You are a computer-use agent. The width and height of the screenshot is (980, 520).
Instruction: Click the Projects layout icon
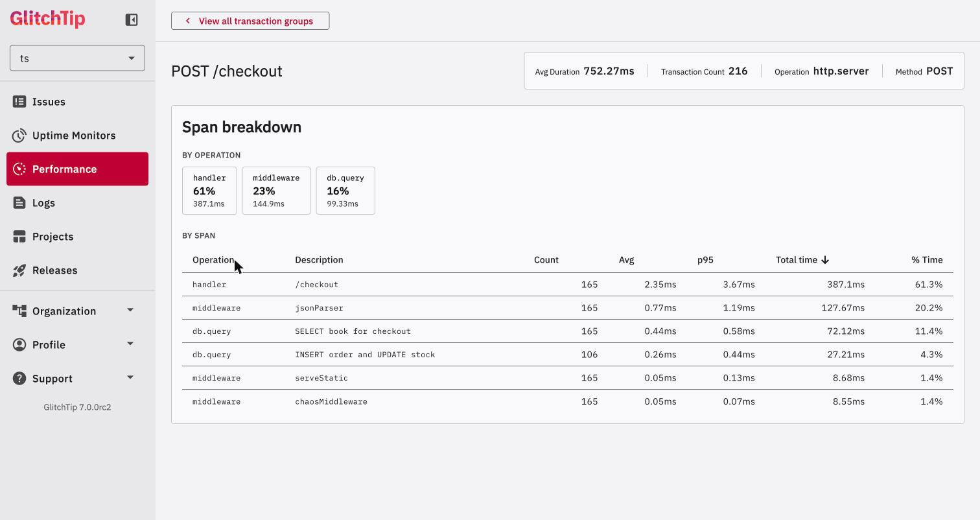click(x=19, y=237)
